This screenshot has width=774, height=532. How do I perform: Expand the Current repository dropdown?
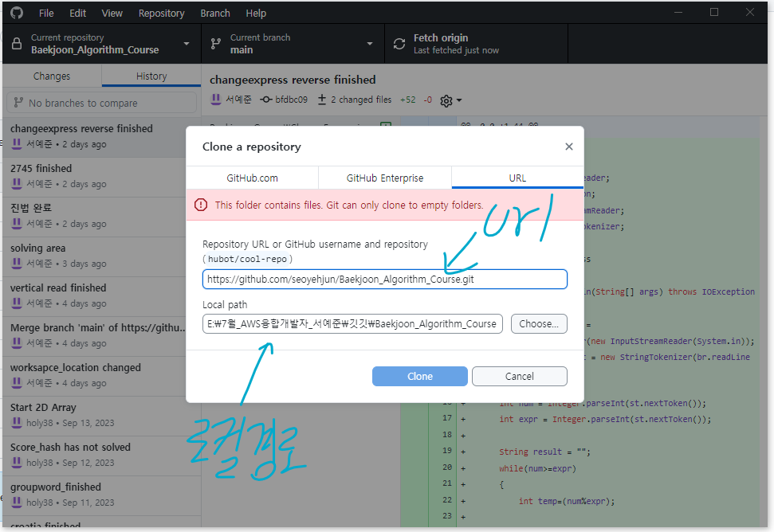tap(187, 44)
